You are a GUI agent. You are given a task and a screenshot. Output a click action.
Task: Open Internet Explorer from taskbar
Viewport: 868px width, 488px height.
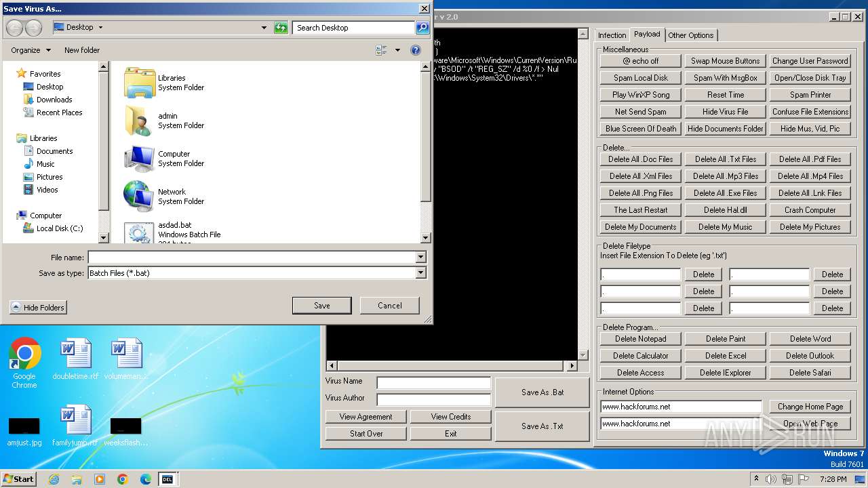click(x=54, y=479)
